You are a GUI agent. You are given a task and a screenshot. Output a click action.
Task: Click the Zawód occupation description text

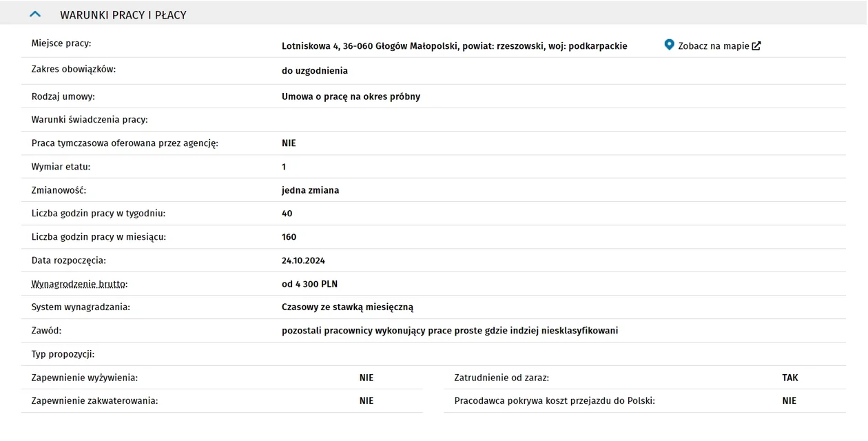click(450, 331)
